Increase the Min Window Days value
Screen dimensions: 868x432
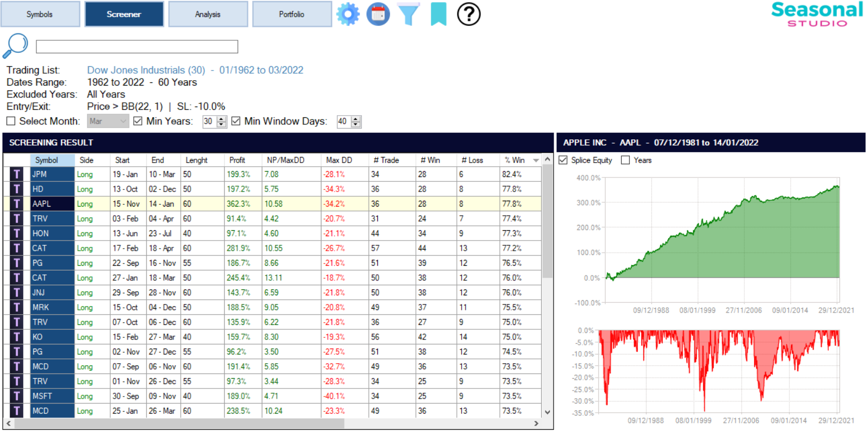(x=356, y=118)
